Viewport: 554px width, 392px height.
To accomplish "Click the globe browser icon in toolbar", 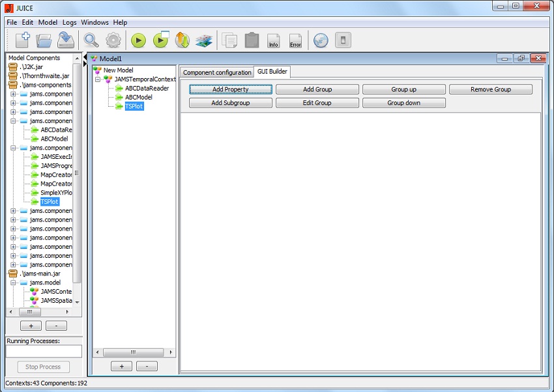I will (321, 40).
